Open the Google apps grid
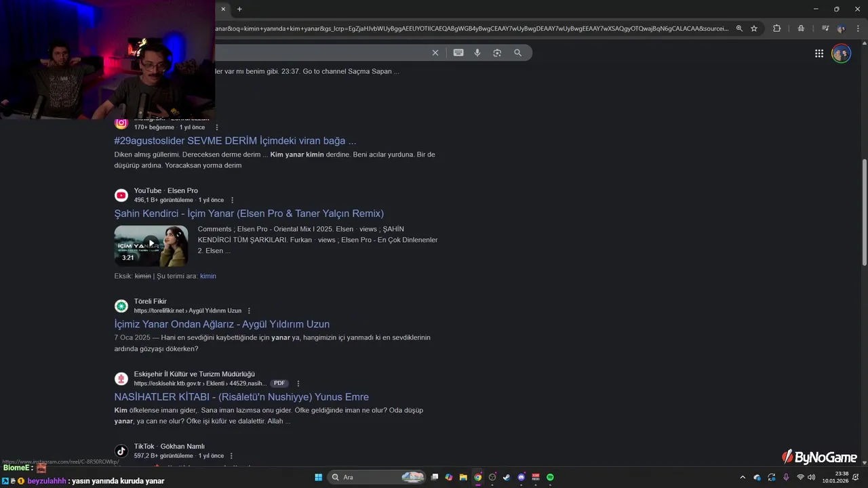Viewport: 868px width, 488px height. tap(819, 54)
